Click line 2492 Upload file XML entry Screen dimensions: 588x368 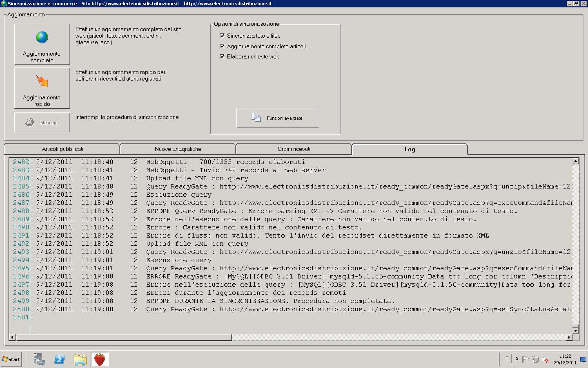(197, 244)
